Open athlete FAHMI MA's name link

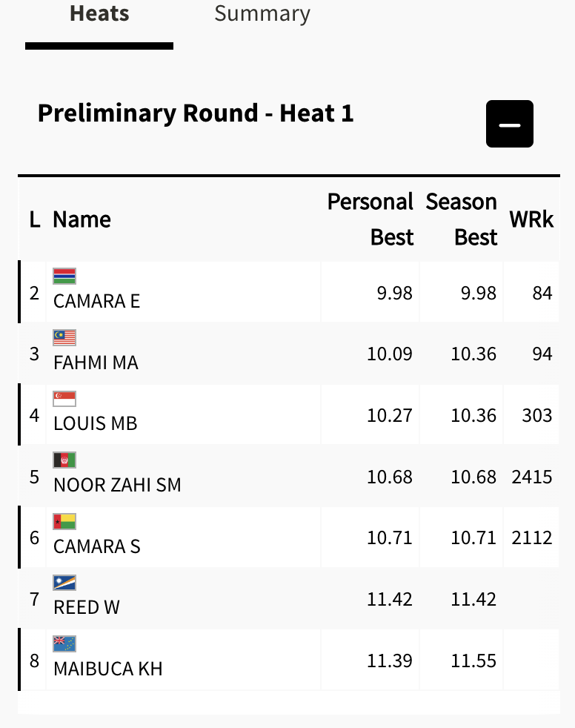tap(96, 363)
